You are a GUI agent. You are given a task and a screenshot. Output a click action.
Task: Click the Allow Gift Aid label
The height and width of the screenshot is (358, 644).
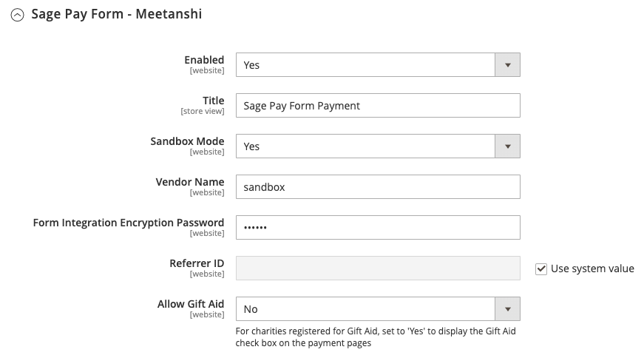tap(191, 304)
